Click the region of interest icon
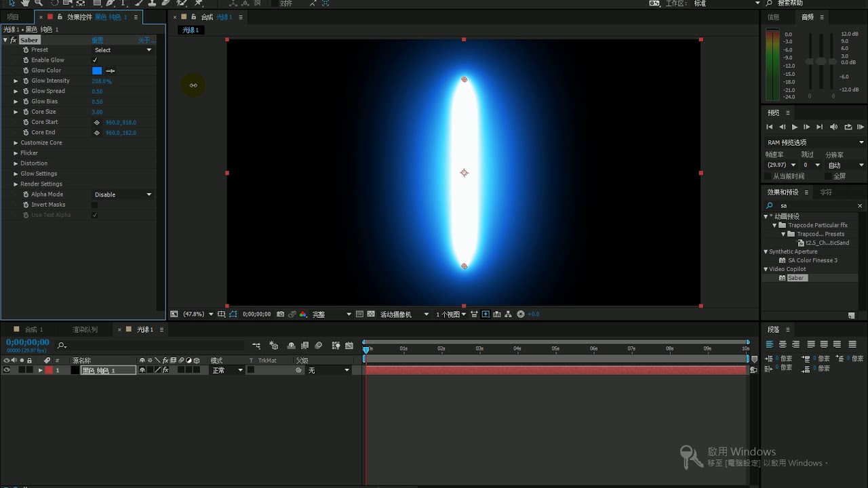The width and height of the screenshot is (868, 488). pos(360,314)
